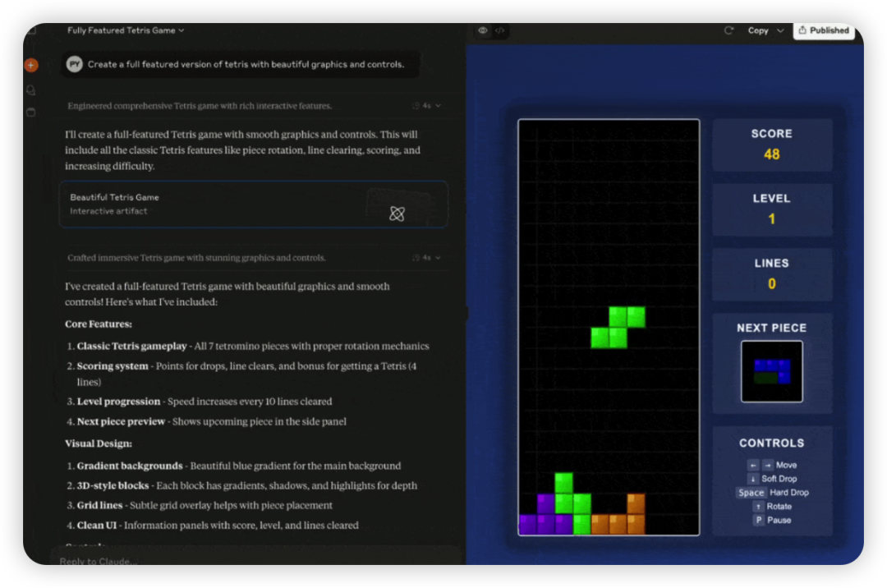Click the falling green S tetromino
887x588 pixels.
click(618, 328)
